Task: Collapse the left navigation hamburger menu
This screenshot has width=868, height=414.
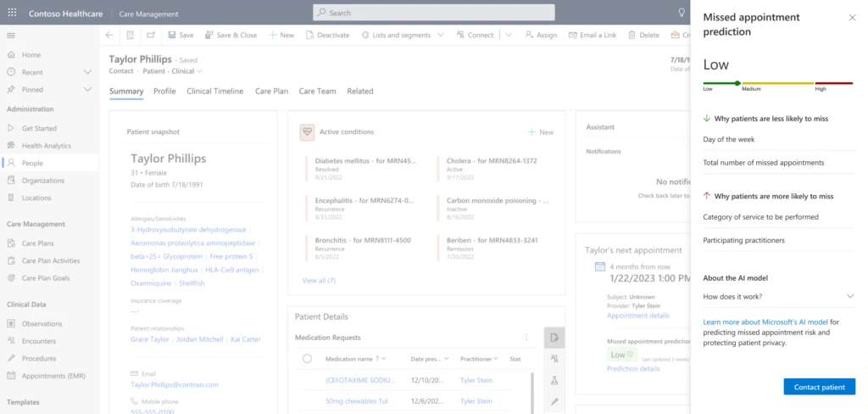Action: [11, 35]
